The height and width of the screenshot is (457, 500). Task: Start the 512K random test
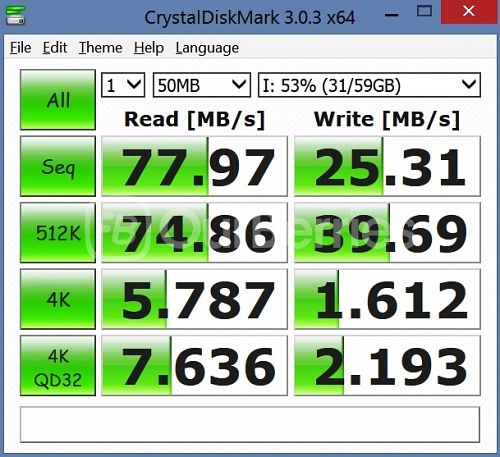[58, 232]
